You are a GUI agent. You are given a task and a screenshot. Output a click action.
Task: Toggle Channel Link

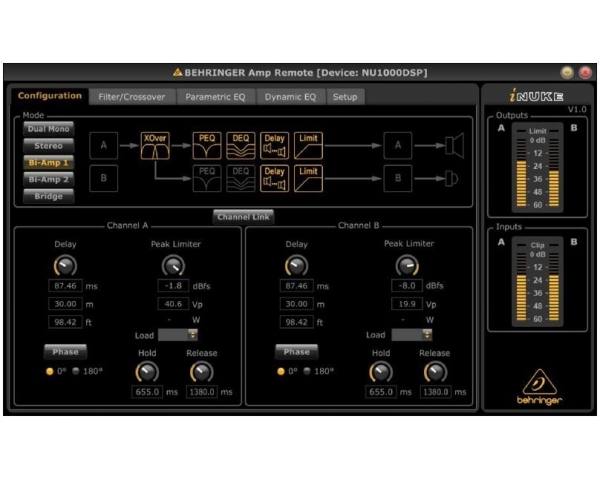coord(243,217)
